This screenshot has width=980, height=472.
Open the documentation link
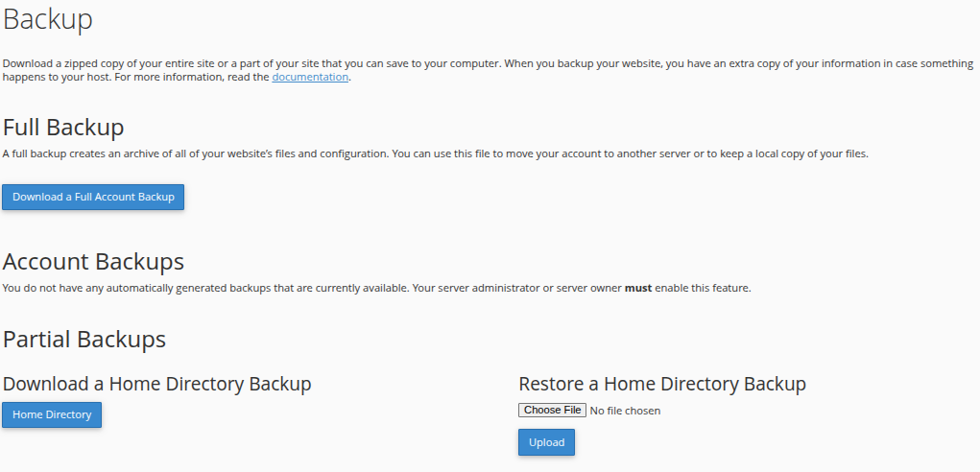tap(310, 77)
